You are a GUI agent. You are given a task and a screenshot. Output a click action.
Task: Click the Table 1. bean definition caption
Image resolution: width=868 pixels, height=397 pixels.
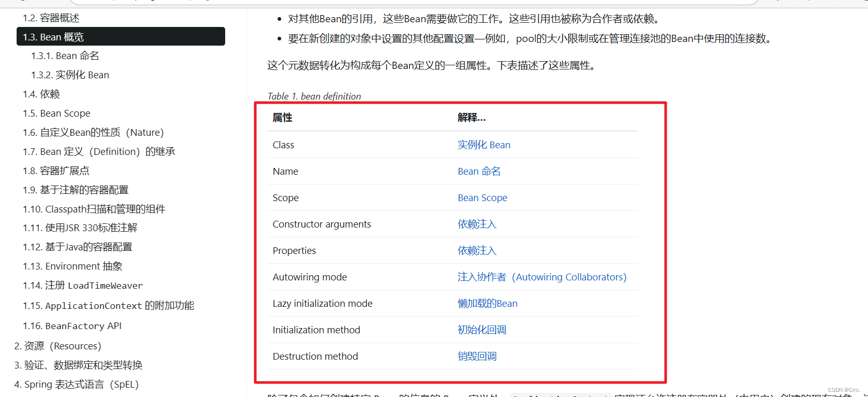(314, 96)
